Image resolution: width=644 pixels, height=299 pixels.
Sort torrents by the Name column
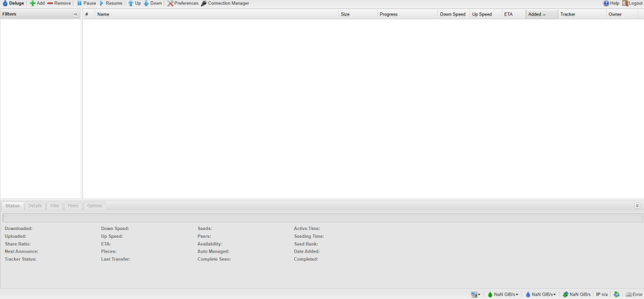[x=217, y=14]
